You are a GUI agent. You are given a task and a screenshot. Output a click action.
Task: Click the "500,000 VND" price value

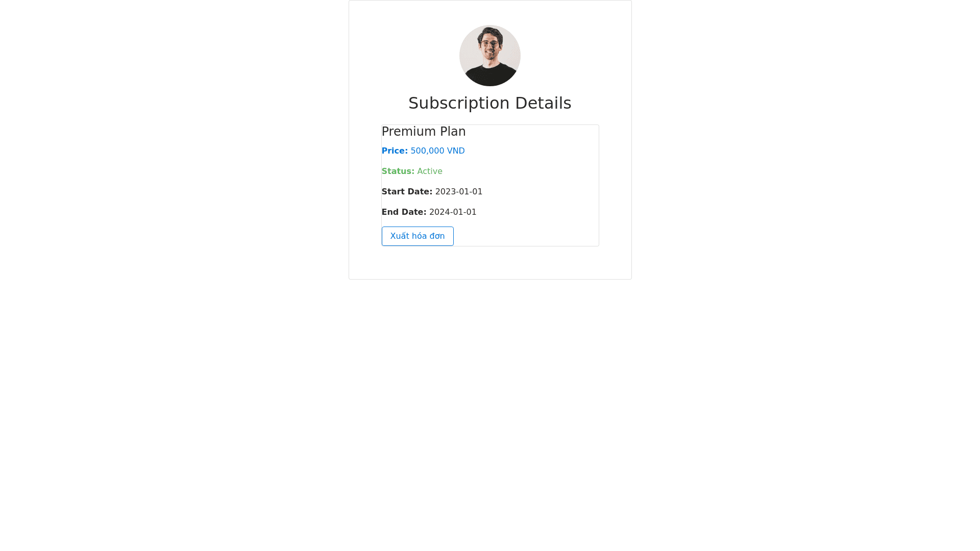pos(437,151)
